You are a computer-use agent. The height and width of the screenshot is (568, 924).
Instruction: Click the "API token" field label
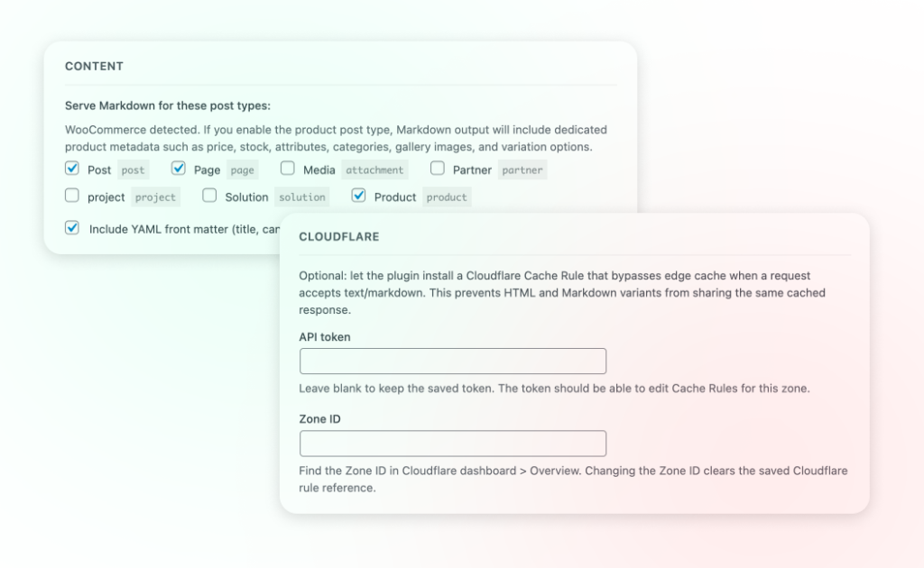tap(325, 336)
